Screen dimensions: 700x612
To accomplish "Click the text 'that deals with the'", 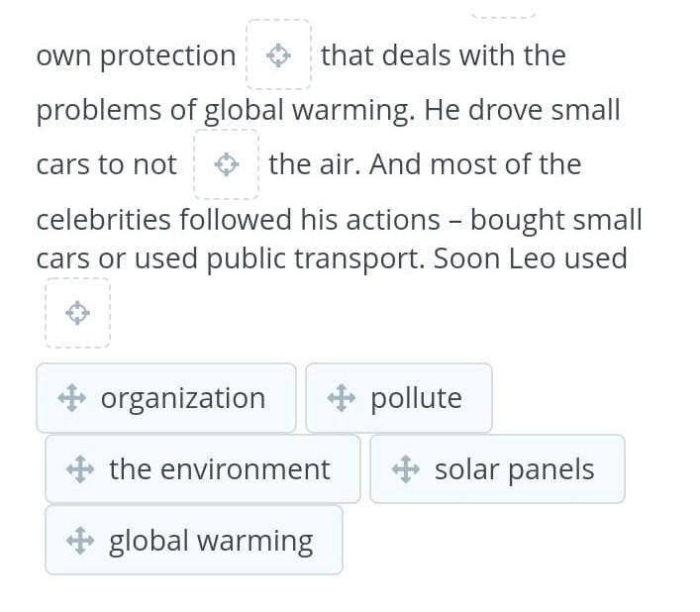I will coord(444,55).
